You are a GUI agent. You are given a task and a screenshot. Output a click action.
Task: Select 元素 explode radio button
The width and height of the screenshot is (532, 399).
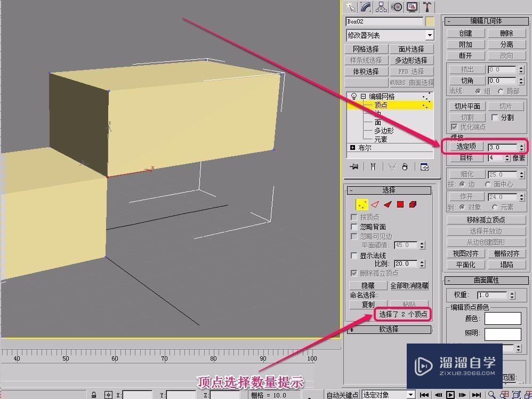pos(494,207)
